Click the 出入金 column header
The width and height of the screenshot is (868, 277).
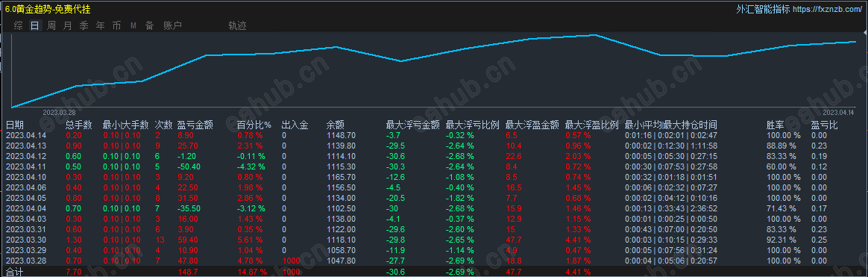coord(295,125)
